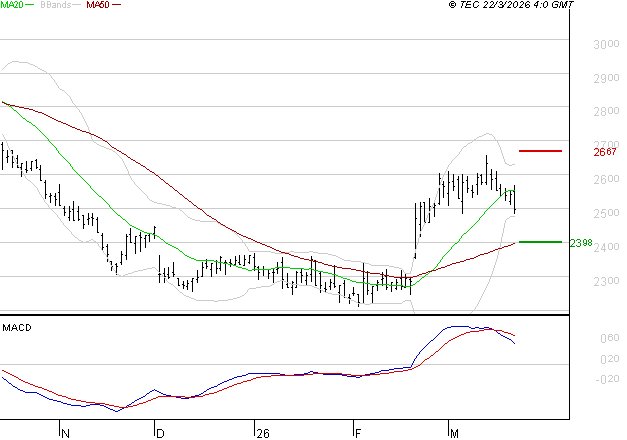Click the 060 MACD axis label
Screen dimensions: 627x440
pos(609,338)
